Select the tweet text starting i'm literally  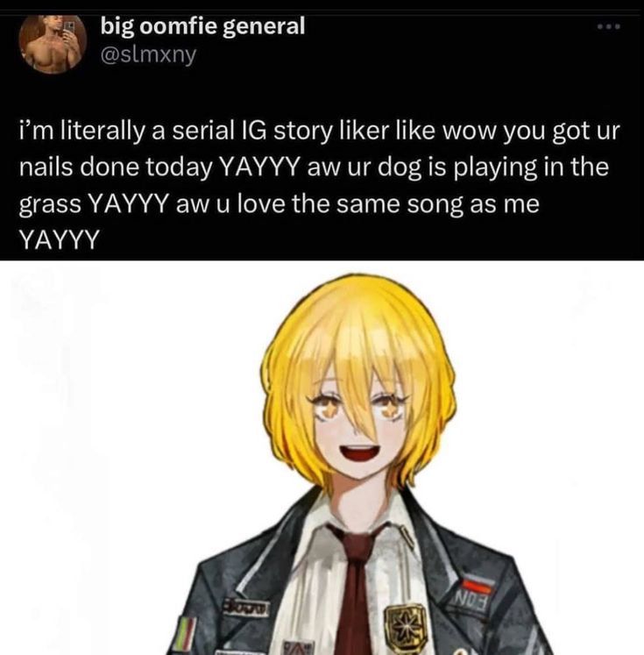point(319,185)
